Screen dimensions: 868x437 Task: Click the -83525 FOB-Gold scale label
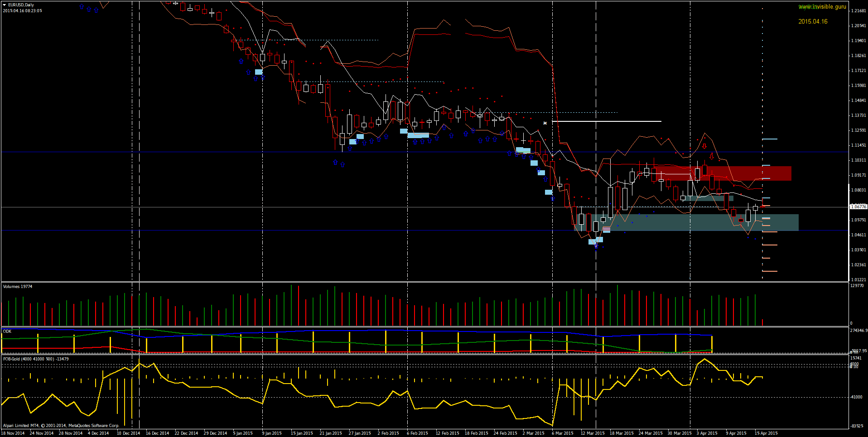tap(856, 426)
